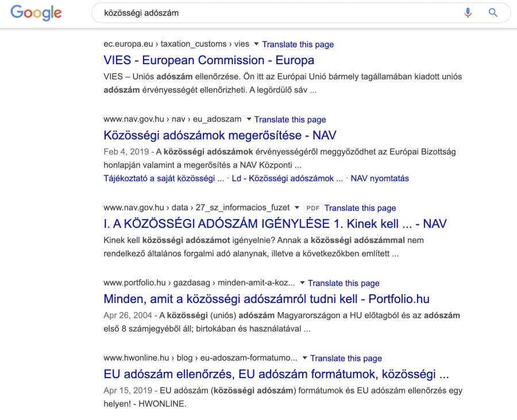517x420 pixels.
Task: Expand dropdown arrow for portfolio.hu result
Action: [302, 283]
